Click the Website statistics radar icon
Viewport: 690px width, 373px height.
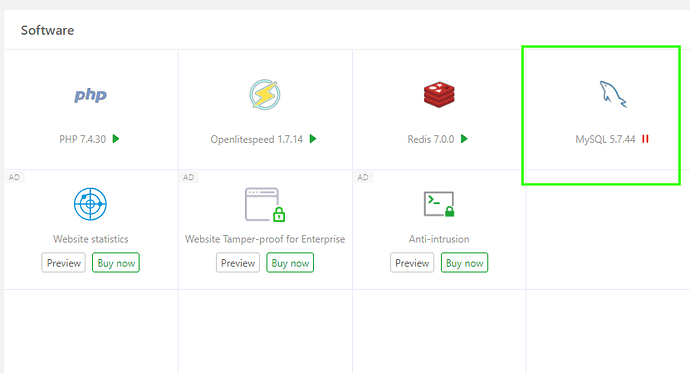[x=90, y=204]
